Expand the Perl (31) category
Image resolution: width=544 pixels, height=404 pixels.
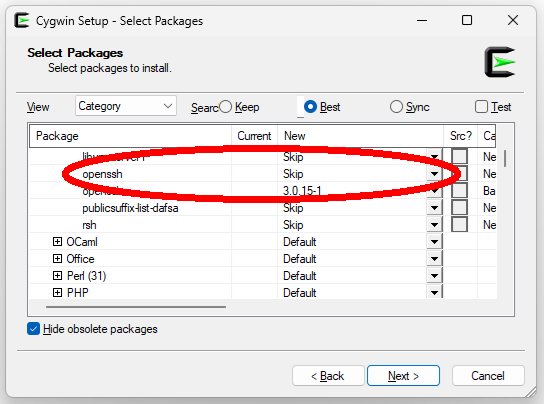tap(57, 276)
